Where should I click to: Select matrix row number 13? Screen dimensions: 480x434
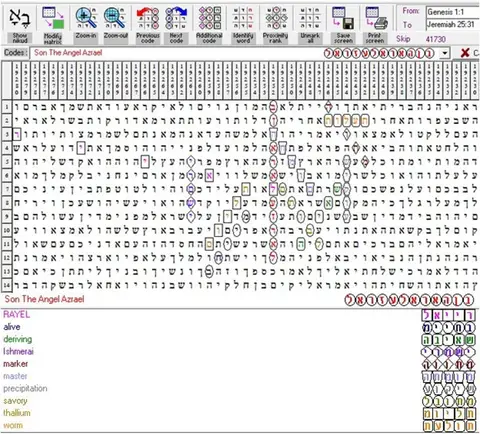[x=7, y=271]
